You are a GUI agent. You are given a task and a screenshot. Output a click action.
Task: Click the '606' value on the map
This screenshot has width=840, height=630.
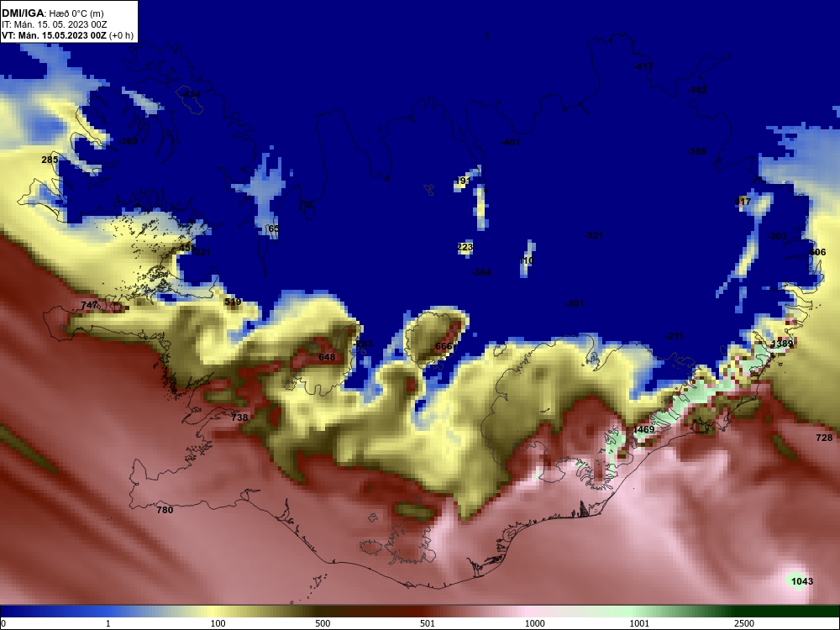[x=817, y=252]
